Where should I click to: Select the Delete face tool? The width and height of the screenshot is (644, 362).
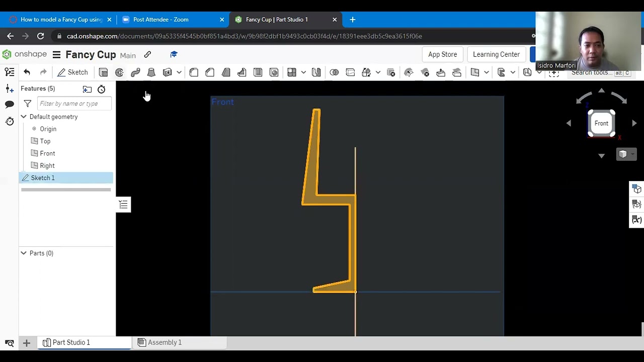(x=425, y=72)
